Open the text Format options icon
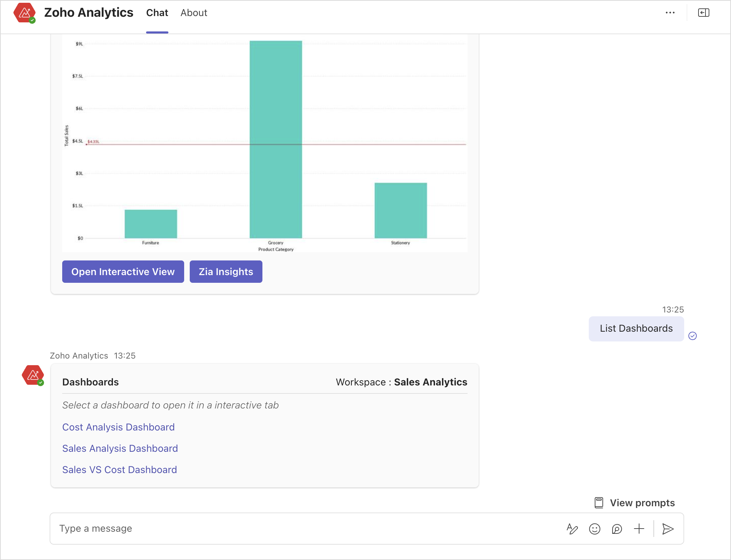Viewport: 731px width, 560px height. coord(572,529)
